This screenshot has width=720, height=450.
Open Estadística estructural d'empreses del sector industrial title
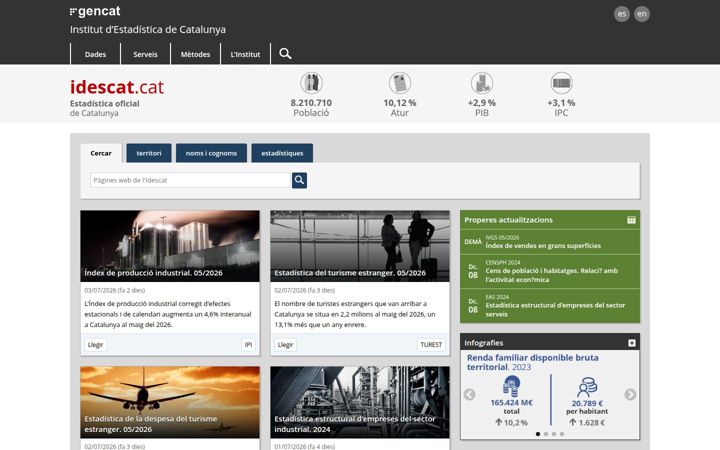[x=355, y=424]
